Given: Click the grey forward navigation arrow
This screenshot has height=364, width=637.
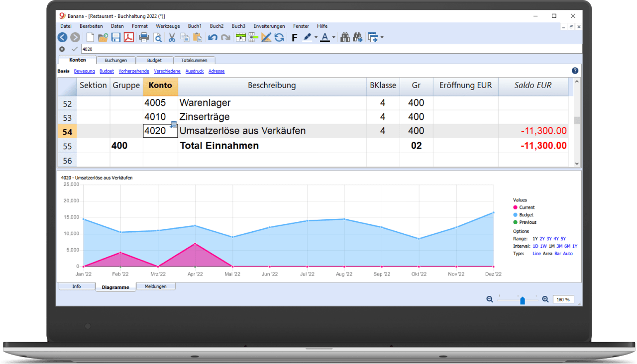Looking at the screenshot, I should pyautogui.click(x=75, y=37).
